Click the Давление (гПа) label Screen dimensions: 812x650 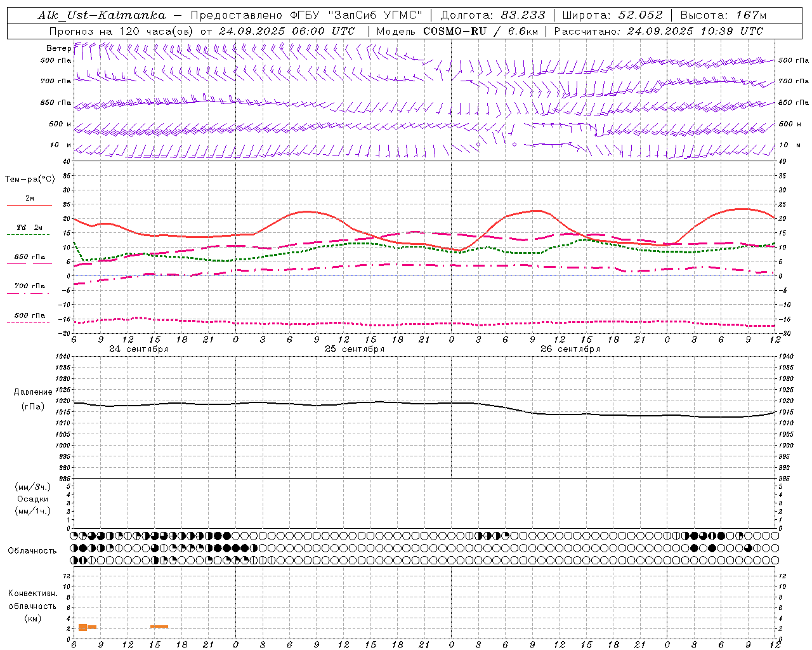[x=33, y=399]
